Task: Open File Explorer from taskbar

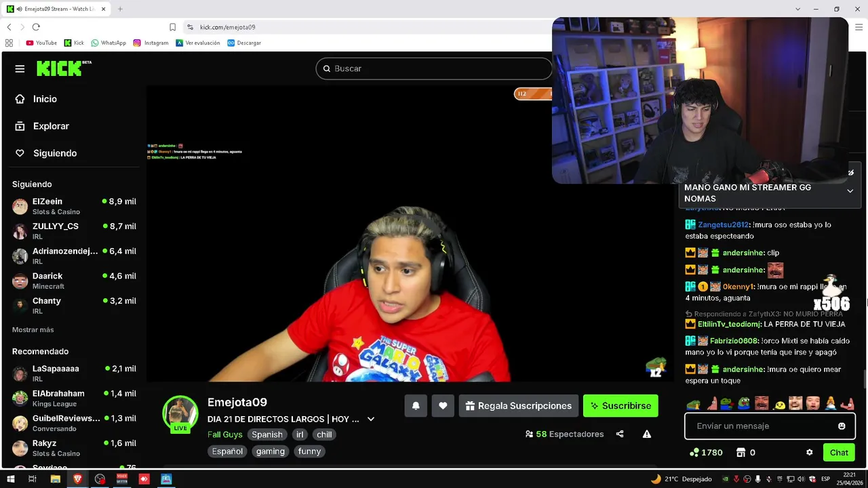Action: [56, 479]
